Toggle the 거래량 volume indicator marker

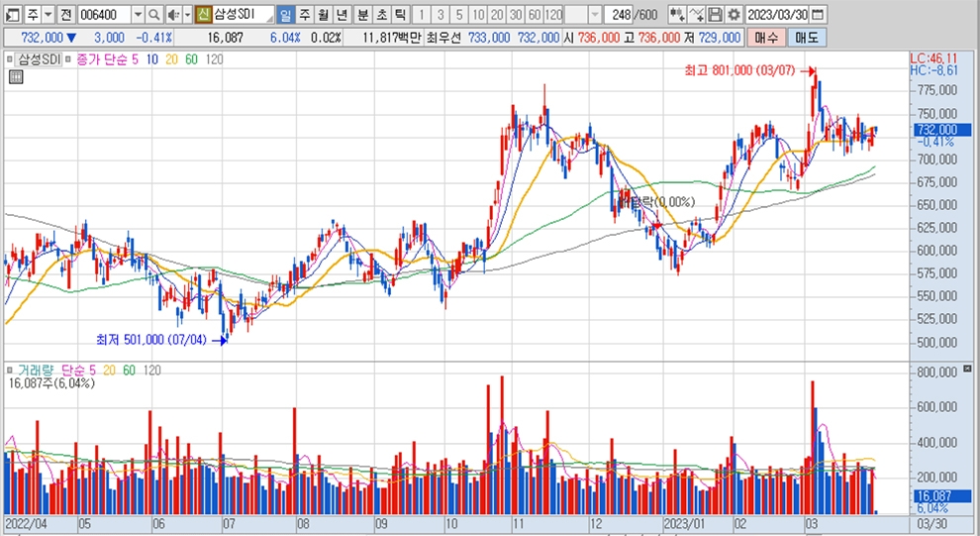11,370
